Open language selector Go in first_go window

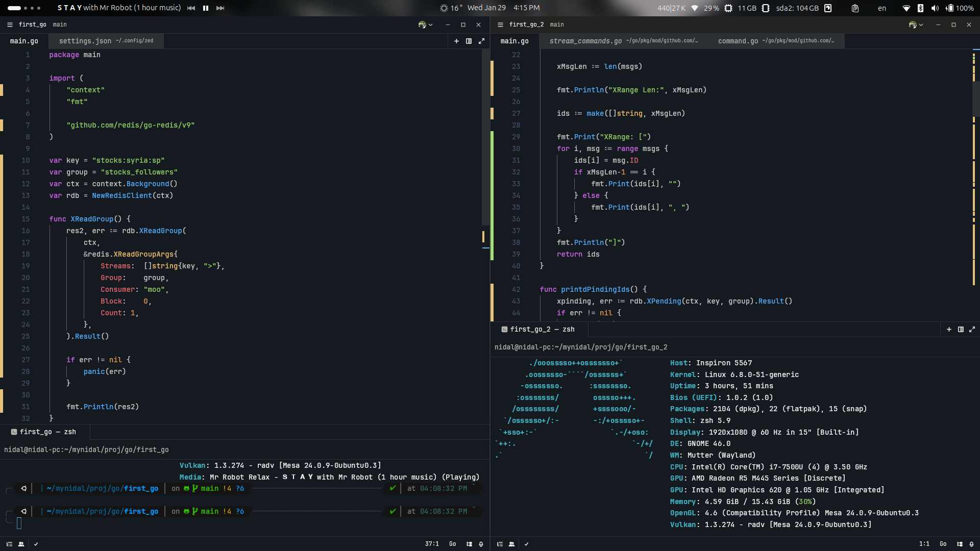click(x=452, y=544)
